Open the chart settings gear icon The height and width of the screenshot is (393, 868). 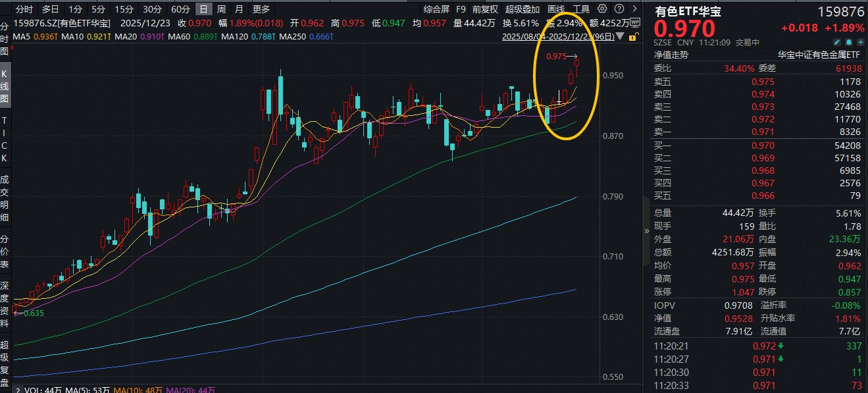(602, 9)
